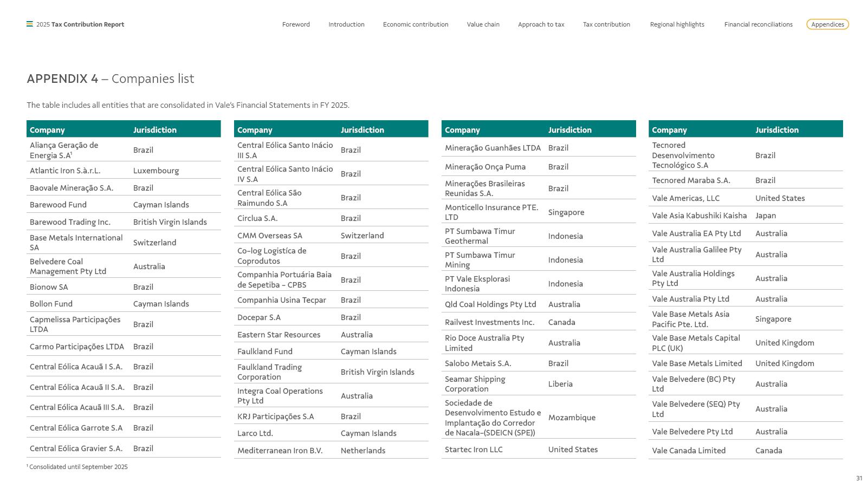Switch to the Value chain section
Viewport: 868px width, 489px height.
[483, 24]
